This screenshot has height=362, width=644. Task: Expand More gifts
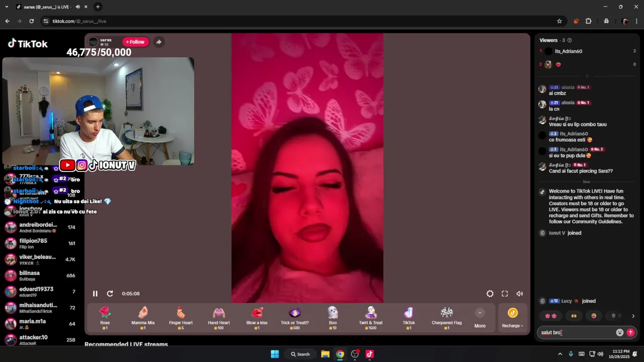click(x=480, y=318)
